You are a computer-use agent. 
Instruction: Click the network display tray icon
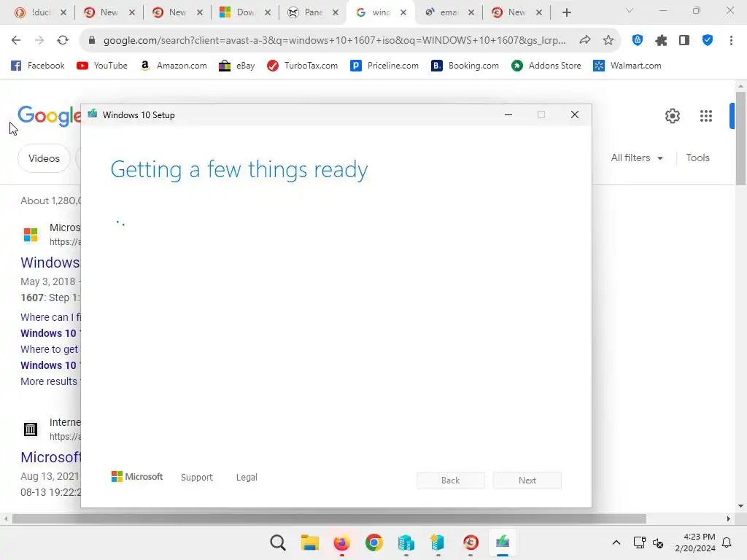pyautogui.click(x=639, y=542)
